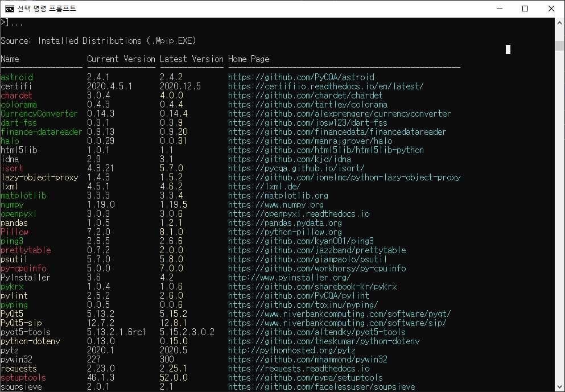Click the matplotlib package name
Viewport: 565px width, 392px height.
tap(23, 196)
